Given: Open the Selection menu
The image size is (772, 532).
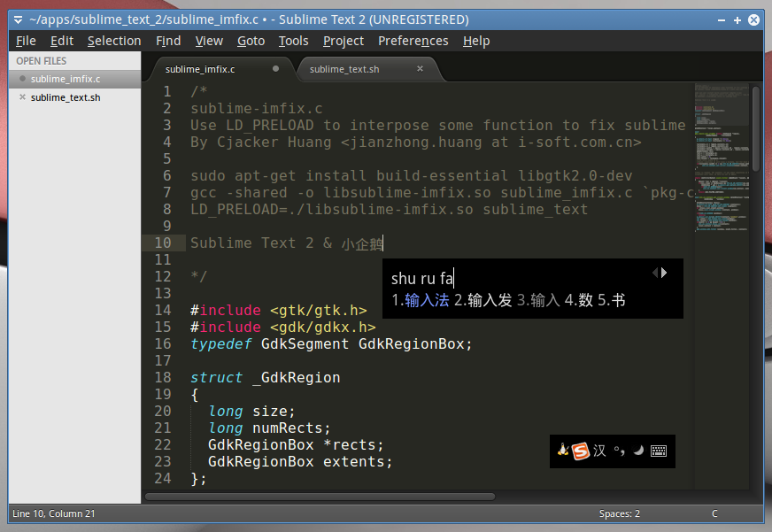Looking at the screenshot, I should click(114, 41).
